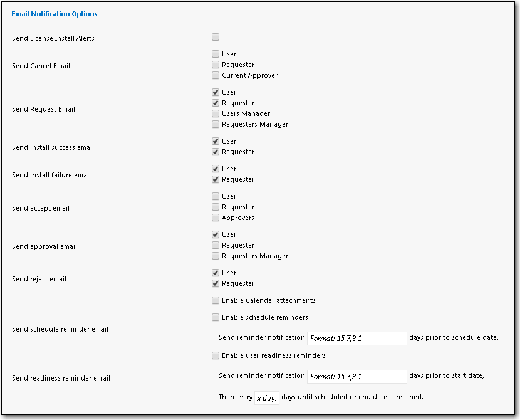Check Current Approver under Send Cancel Email

point(216,75)
